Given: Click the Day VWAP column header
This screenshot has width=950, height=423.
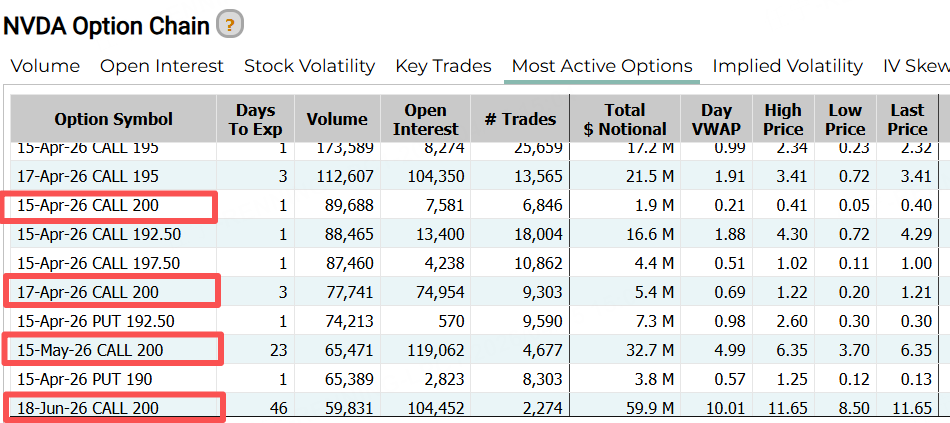Looking at the screenshot, I should pyautogui.click(x=716, y=119).
